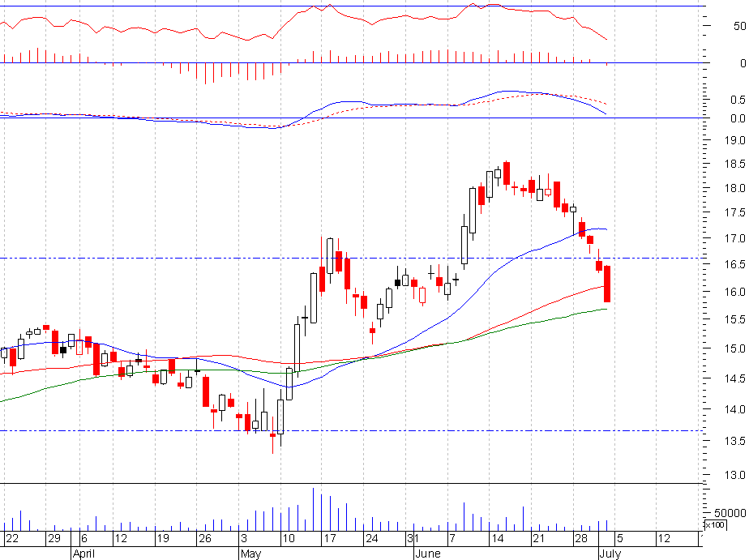The width and height of the screenshot is (749, 560).
Task: Click the date label 10
Action: point(289,538)
